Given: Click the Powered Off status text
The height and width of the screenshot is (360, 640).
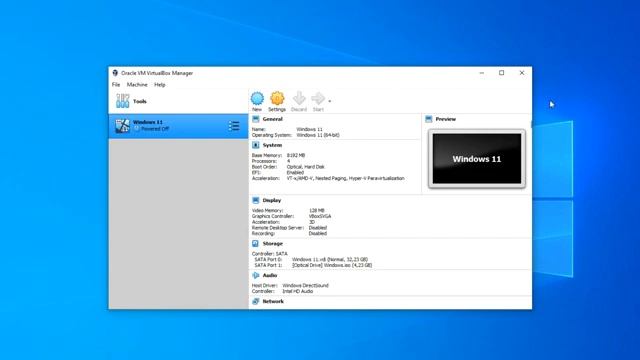Looking at the screenshot, I should coord(155,129).
